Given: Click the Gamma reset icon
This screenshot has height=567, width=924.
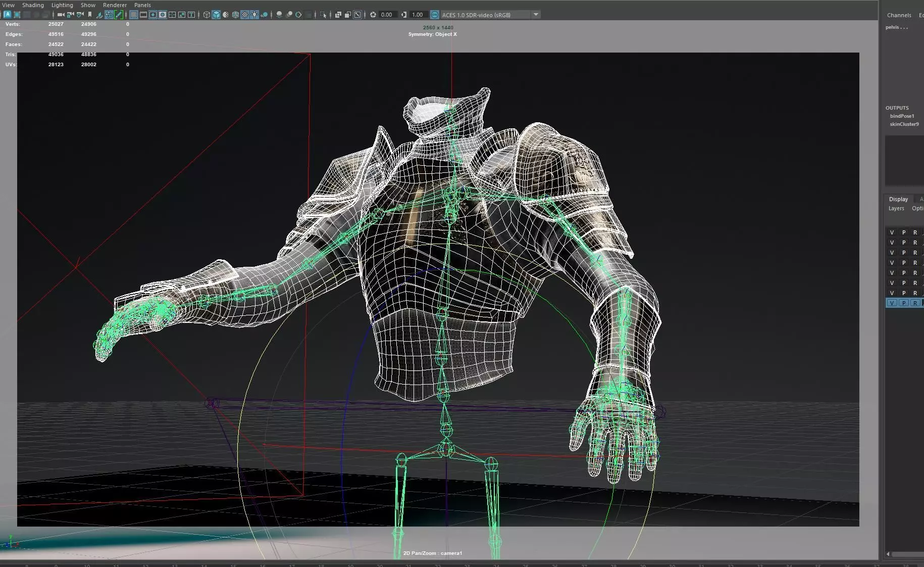Looking at the screenshot, I should click(404, 15).
